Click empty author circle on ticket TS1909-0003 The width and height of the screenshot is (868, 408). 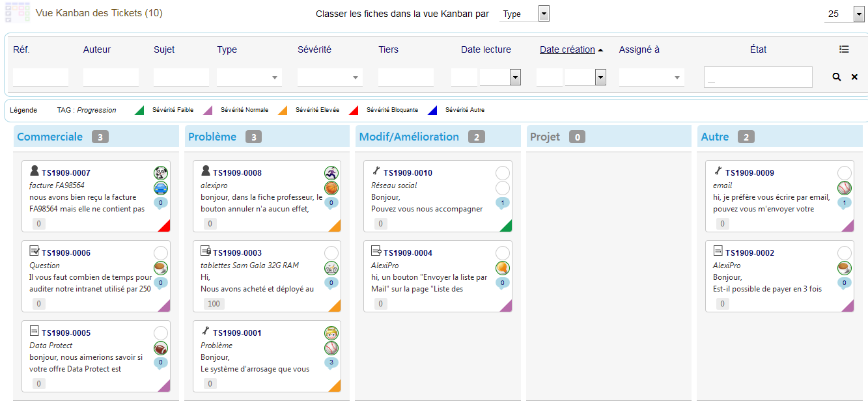point(331,253)
